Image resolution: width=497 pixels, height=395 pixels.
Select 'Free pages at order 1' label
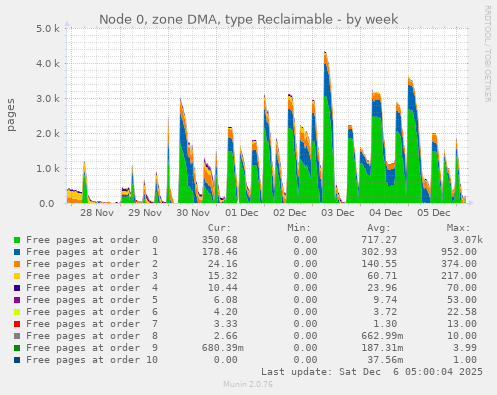click(x=92, y=252)
